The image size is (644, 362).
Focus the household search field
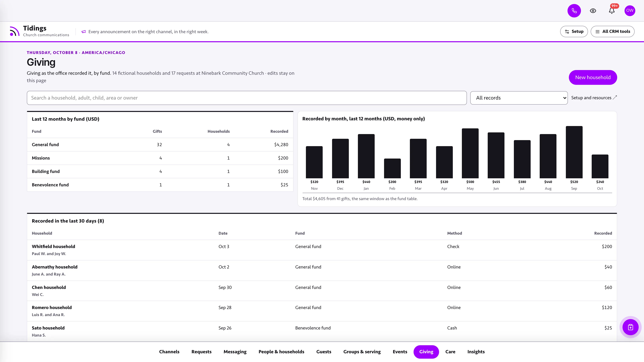[x=247, y=98]
